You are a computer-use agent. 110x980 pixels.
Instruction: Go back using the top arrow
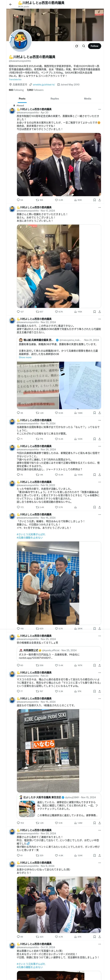click(x=11, y=4)
